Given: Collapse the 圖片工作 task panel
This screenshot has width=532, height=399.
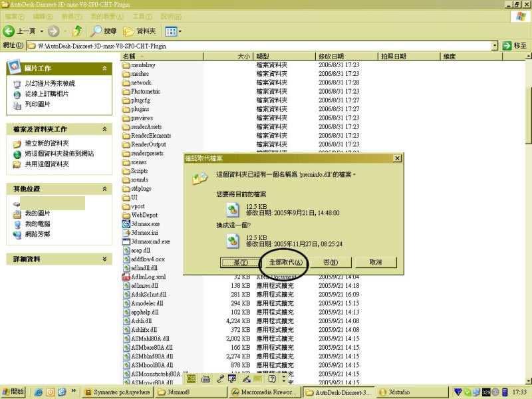Looking at the screenshot, I should pyautogui.click(x=104, y=68).
